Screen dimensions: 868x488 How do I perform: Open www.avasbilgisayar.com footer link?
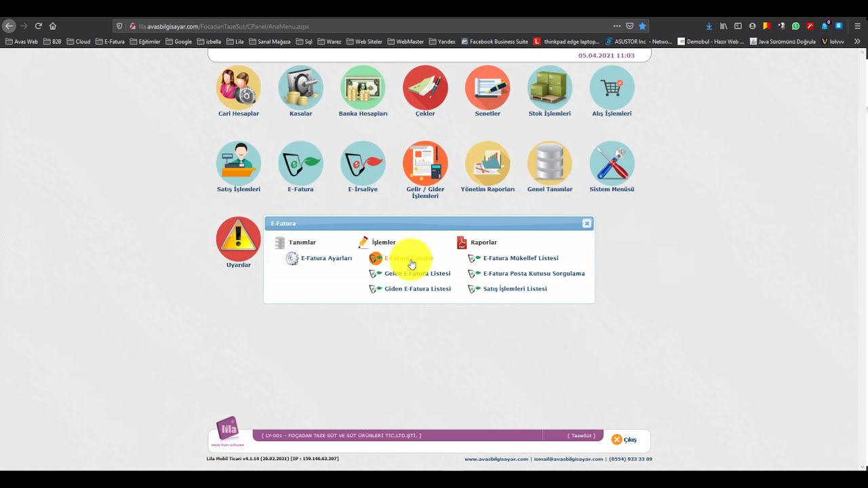click(496, 459)
